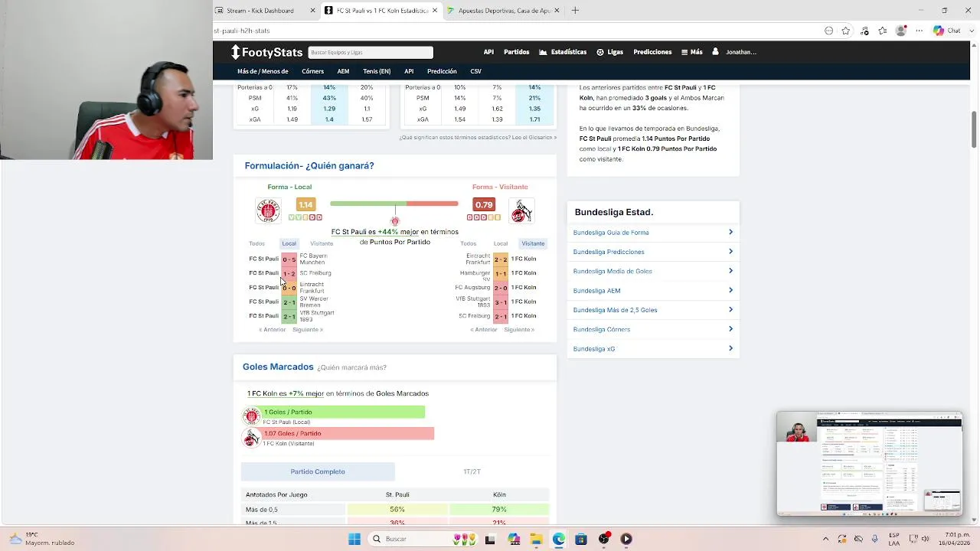Focus the Buscar Equipos y Ligas search box
Image resolution: width=980 pixels, height=551 pixels.
(x=371, y=52)
